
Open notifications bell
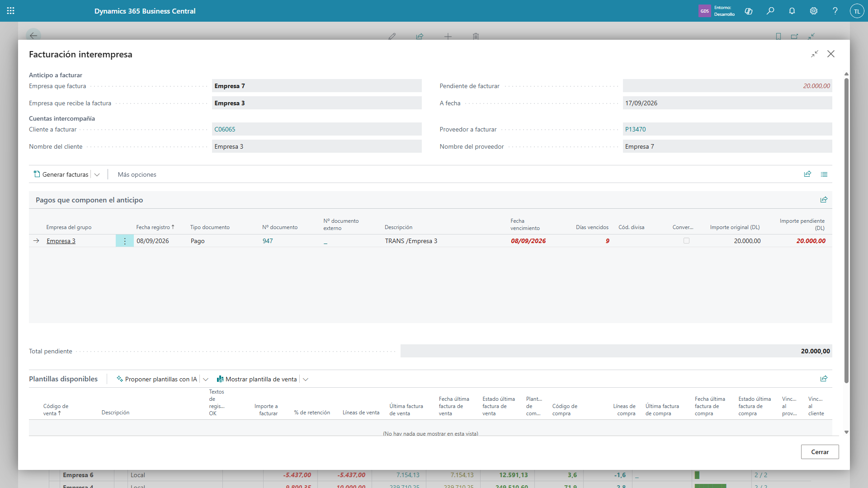(792, 11)
